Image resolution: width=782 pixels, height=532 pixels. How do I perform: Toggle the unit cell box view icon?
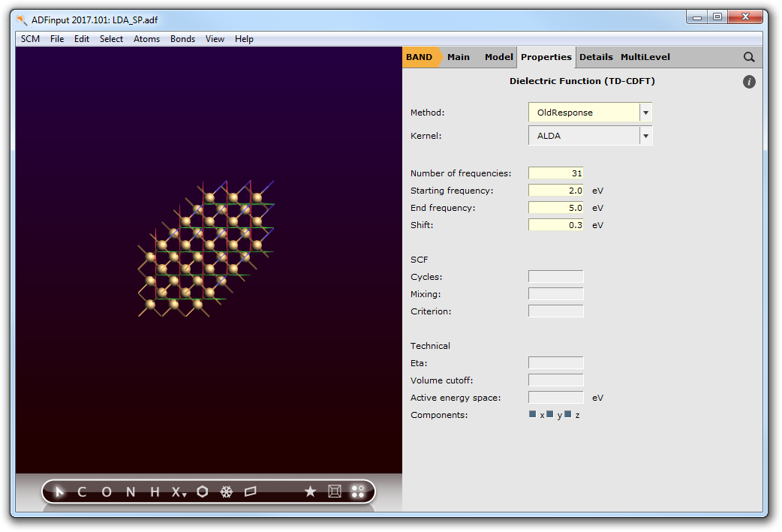(335, 492)
